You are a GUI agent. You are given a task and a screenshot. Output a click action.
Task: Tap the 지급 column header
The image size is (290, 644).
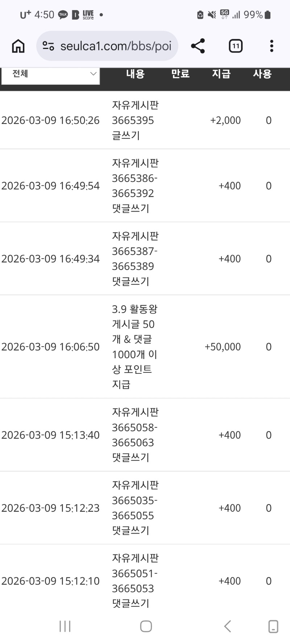(221, 74)
